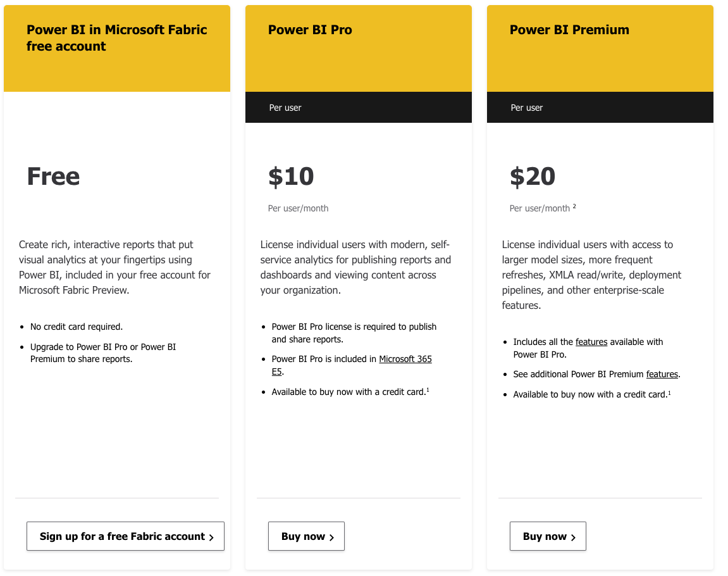
Task: Click the arrow icon in Premium's Buy now button
Action: pyautogui.click(x=574, y=536)
